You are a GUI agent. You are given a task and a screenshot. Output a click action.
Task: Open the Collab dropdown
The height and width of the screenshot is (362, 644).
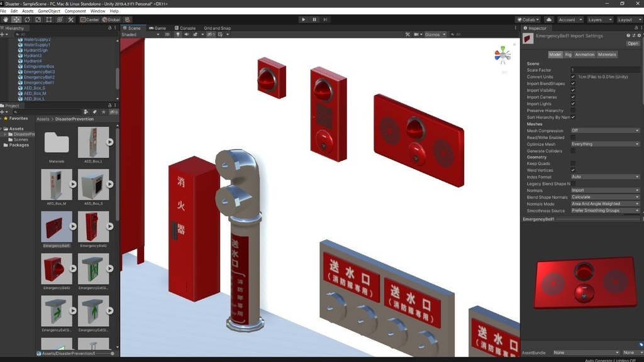point(528,19)
